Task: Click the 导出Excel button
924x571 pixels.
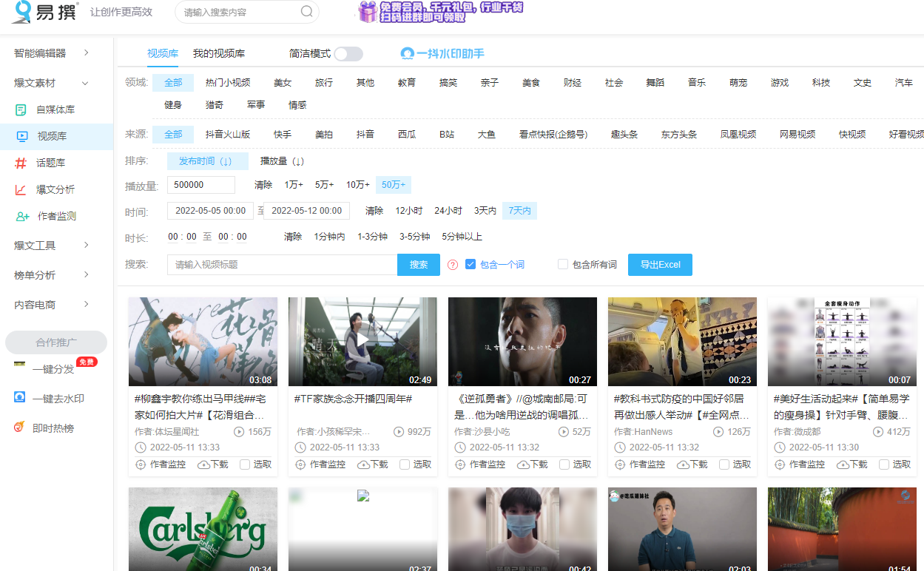Action: [x=660, y=264]
